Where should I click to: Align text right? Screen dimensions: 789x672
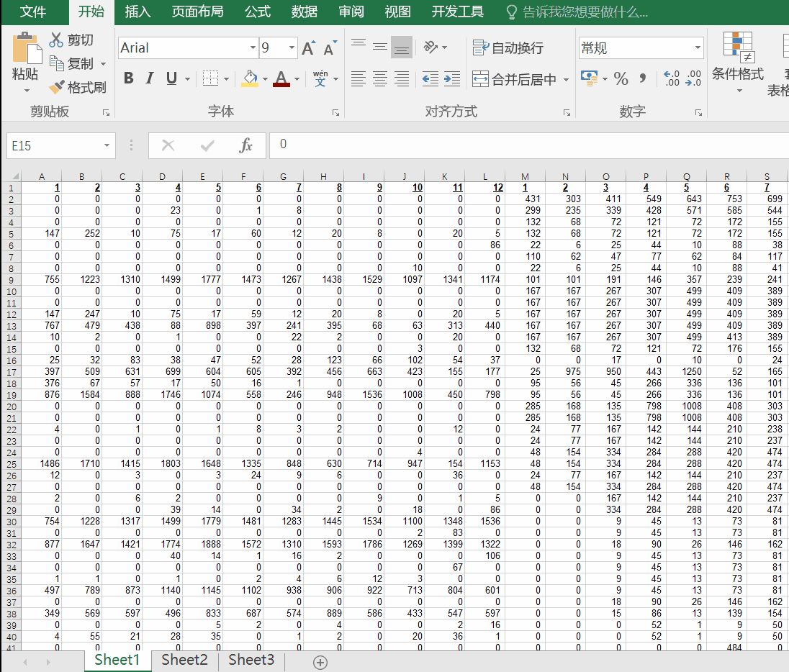(x=402, y=78)
